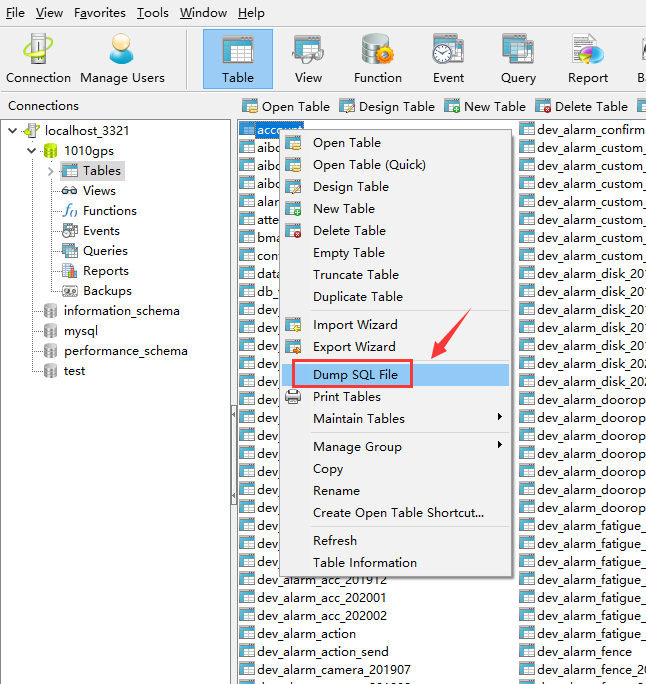Image resolution: width=646 pixels, height=684 pixels.
Task: Expand the Tables tree node
Action: [x=50, y=171]
